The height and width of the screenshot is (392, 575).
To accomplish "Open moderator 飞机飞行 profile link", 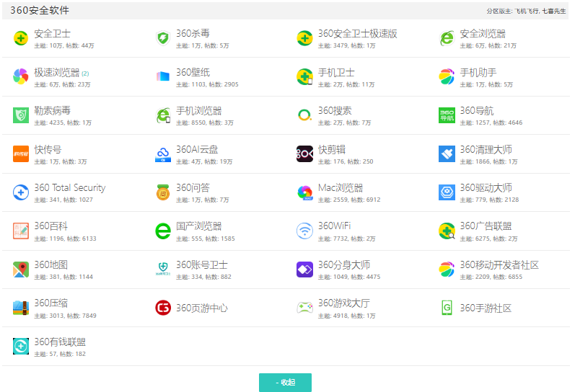I will (x=526, y=11).
